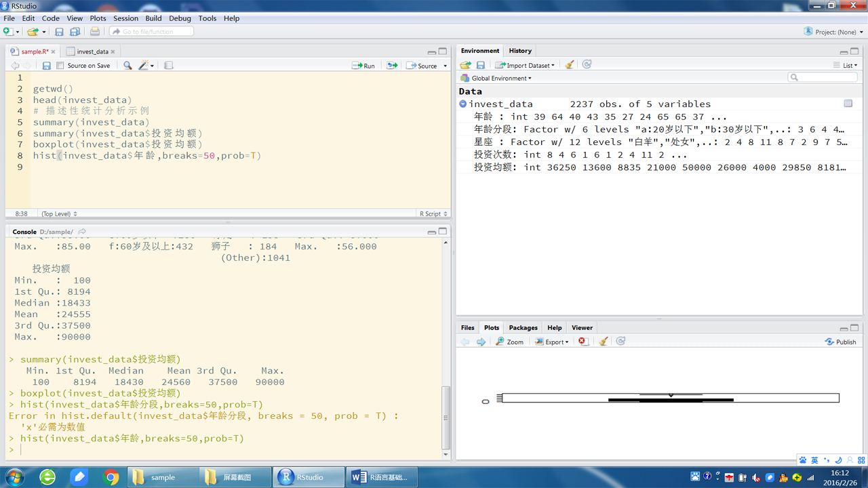
Task: Save current document from main toolbar
Action: click(x=59, y=32)
